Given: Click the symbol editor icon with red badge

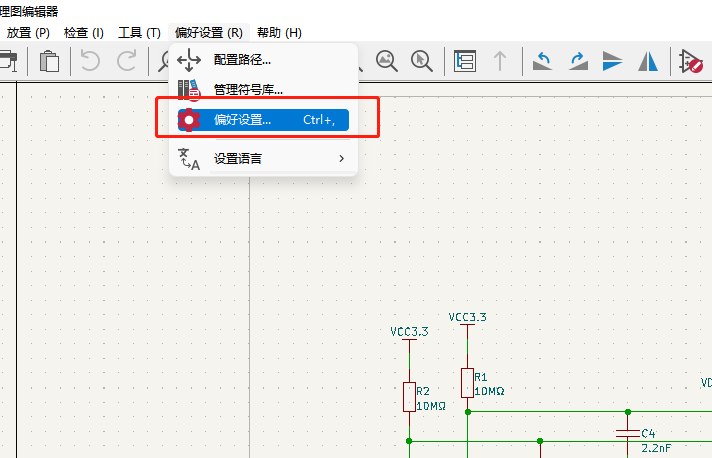Looking at the screenshot, I should [691, 61].
